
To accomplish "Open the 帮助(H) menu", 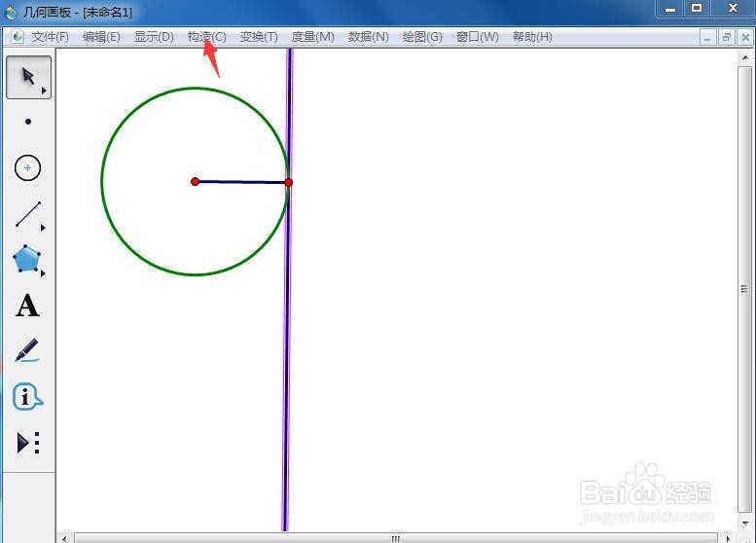I will 532,37.
